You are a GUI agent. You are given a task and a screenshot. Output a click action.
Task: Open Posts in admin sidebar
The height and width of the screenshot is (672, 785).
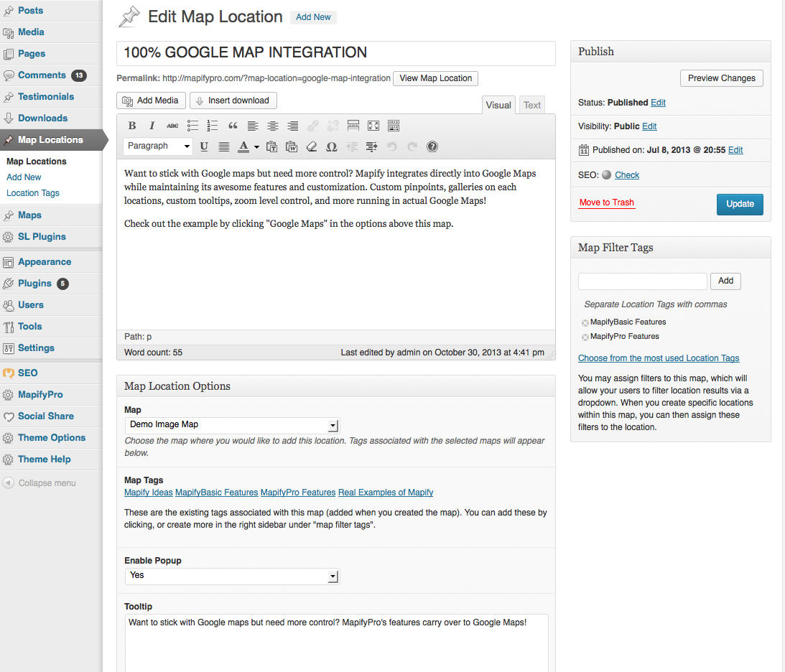point(31,11)
